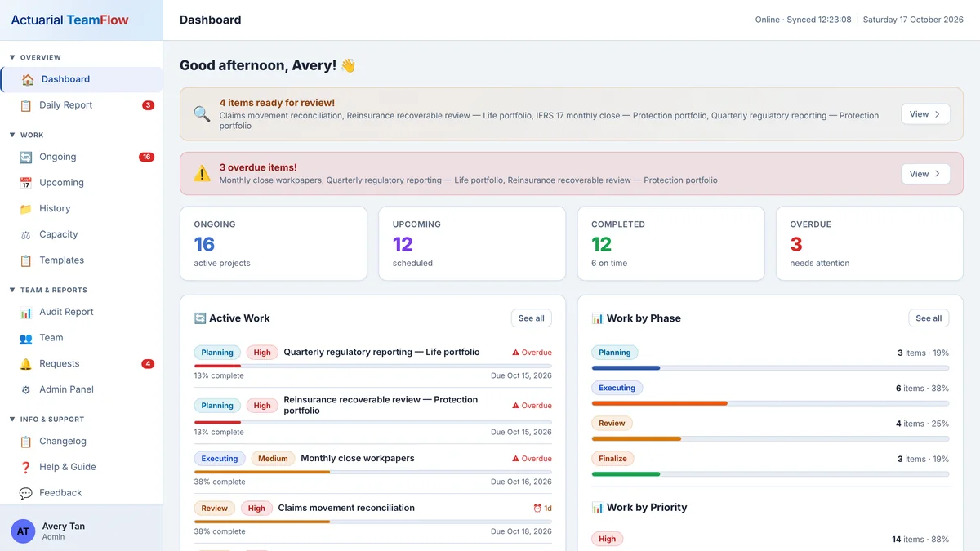Screen dimensions: 980x551
Task: Open Daily Report page
Action: 82,105
